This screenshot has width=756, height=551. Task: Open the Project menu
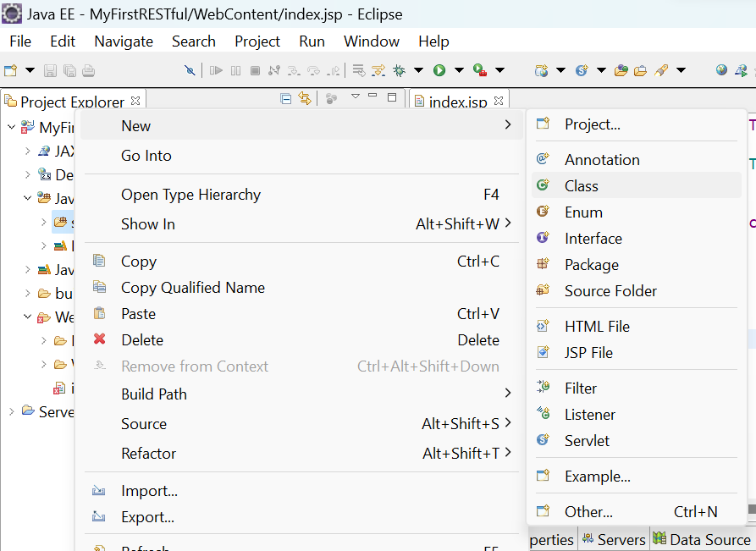click(257, 41)
